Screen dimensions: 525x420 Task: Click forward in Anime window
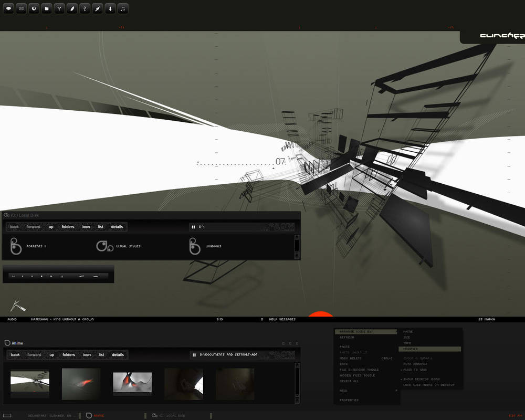tap(34, 355)
